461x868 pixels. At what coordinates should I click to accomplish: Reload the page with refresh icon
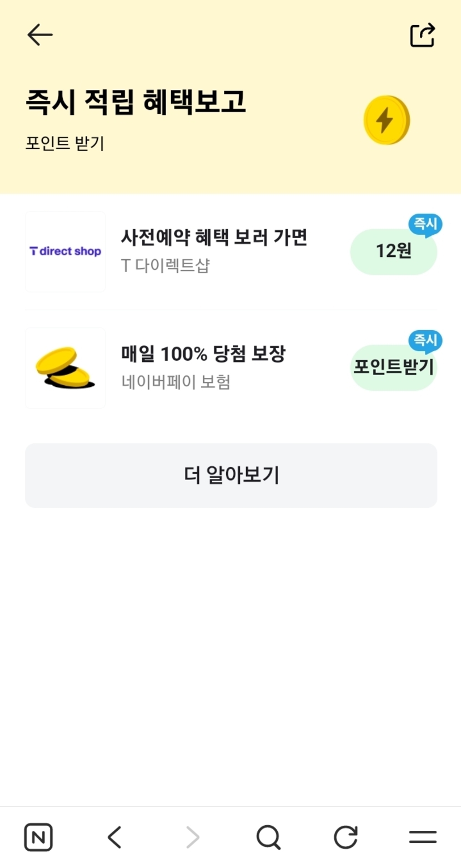tap(345, 837)
